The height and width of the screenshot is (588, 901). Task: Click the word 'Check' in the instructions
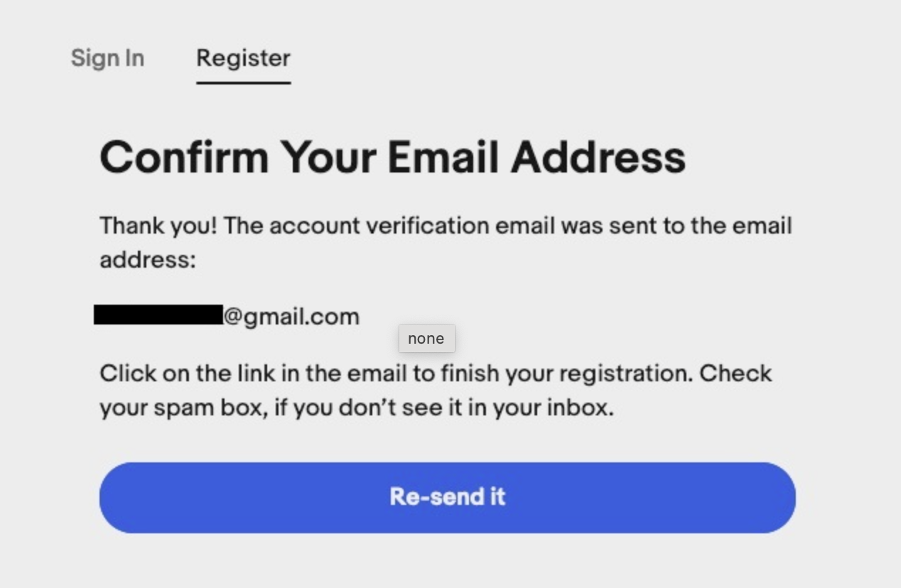point(735,374)
